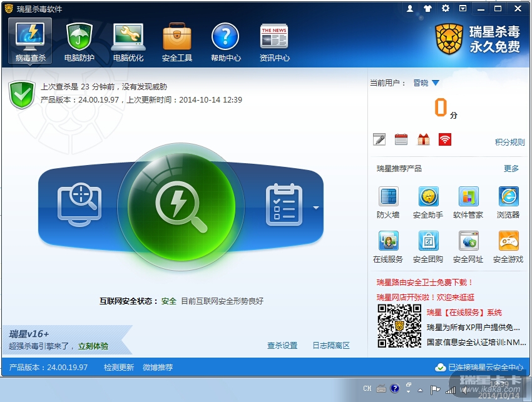Image resolution: width=532 pixels, height=402 pixels.
Task: Open the title bar dropdown menu icon
Action: [463, 9]
